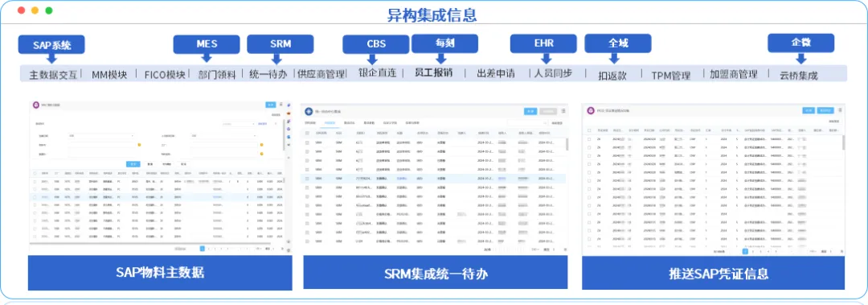868x305 pixels.
Task: Click the hamburger menu icon in 推送SAP凭证信息 screenshot
Action: point(841,109)
